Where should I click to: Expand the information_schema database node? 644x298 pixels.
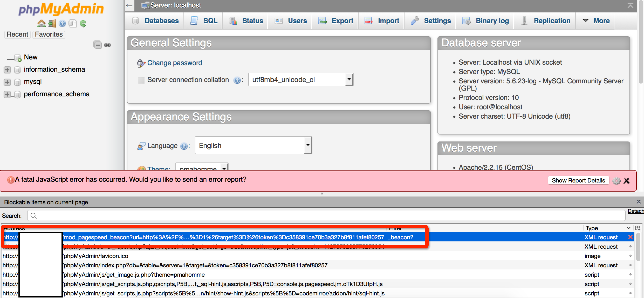coord(7,70)
